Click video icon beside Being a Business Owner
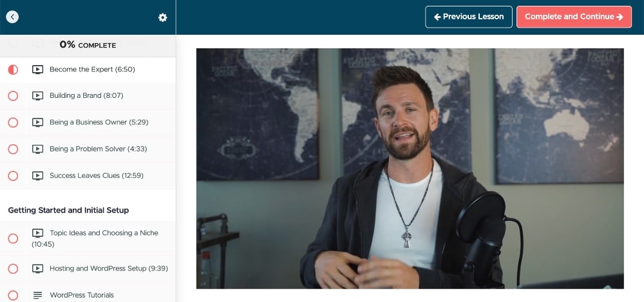Screen dimensions: 644x302 point(37,122)
